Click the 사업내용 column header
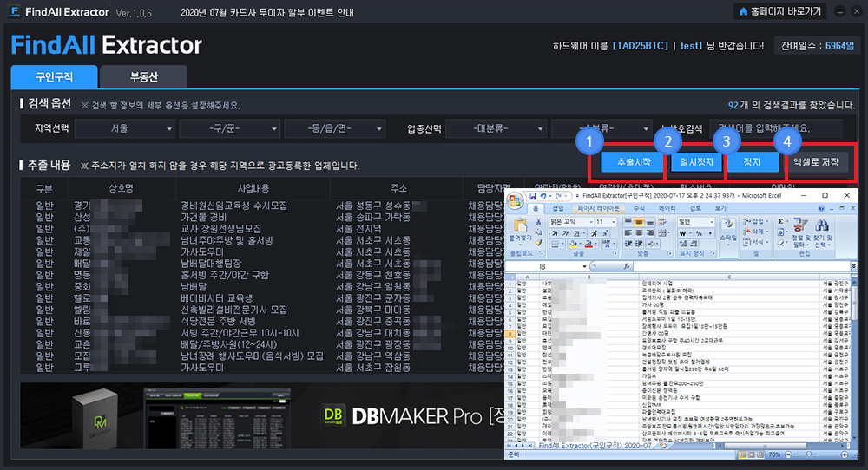The width and height of the screenshot is (868, 470). 253,188
